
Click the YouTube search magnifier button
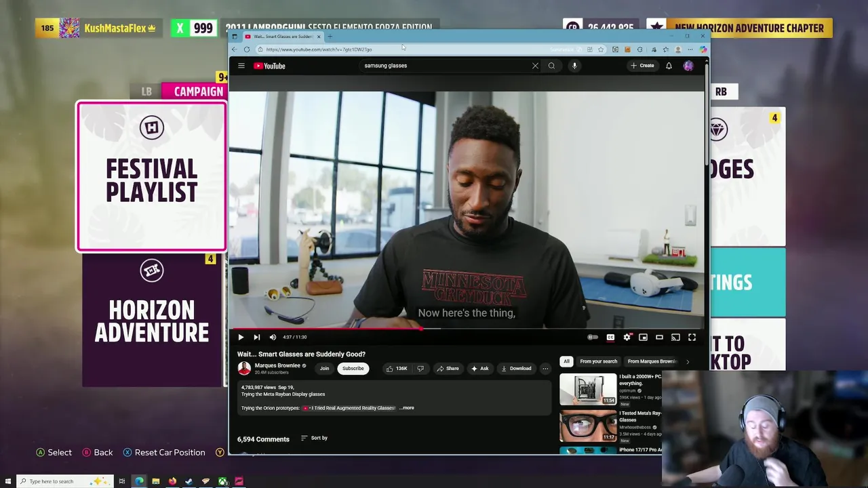551,66
